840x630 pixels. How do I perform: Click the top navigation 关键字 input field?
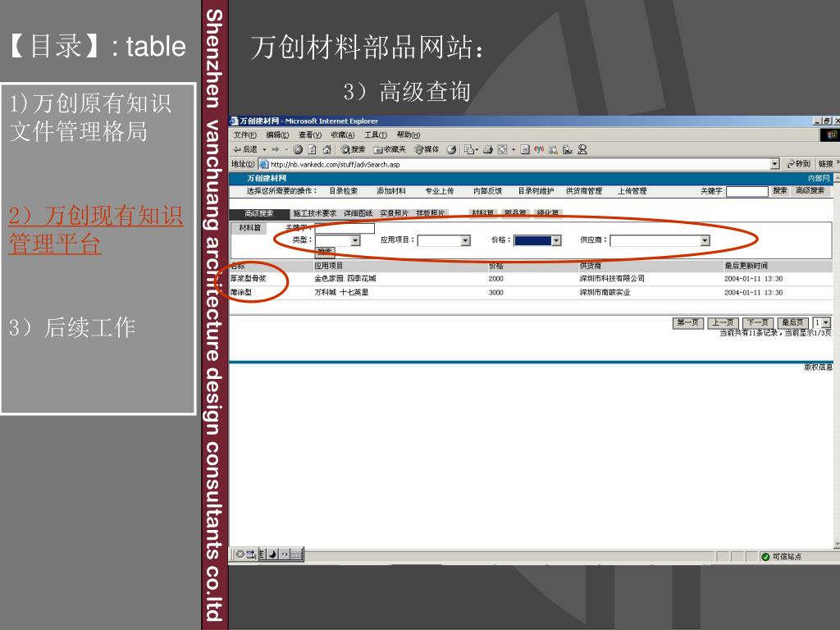click(x=746, y=191)
